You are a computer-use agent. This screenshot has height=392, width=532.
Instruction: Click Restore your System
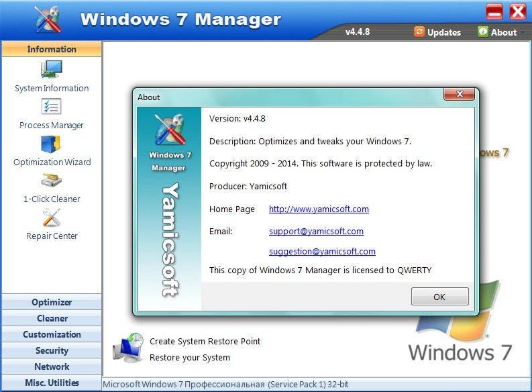pos(190,358)
